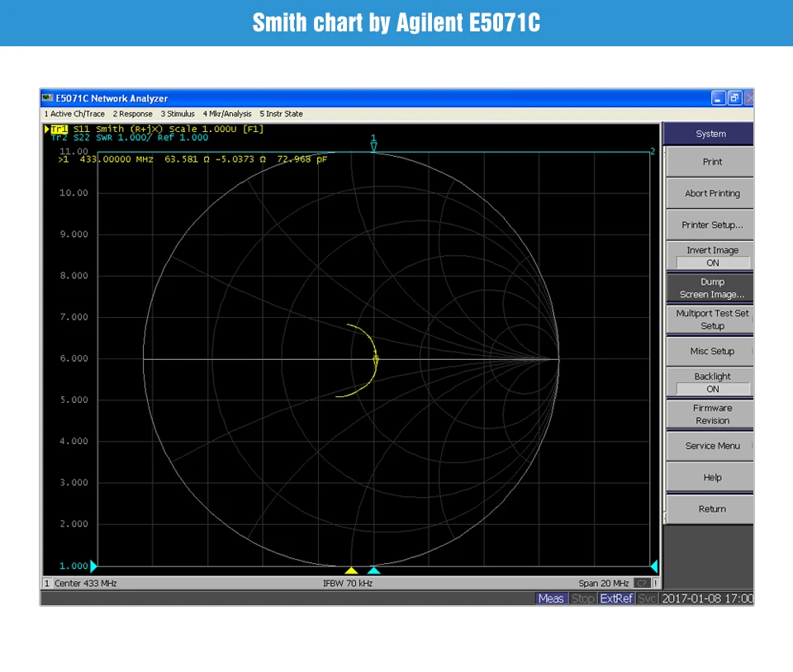The image size is (793, 672).
Task: Click the cyan reference arrow at left of the 1.000 line
Action: tap(93, 566)
